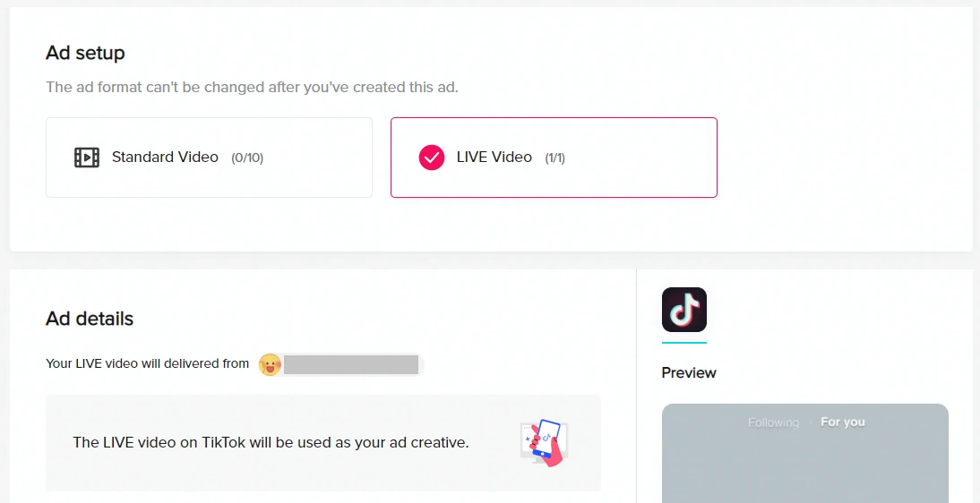The height and width of the screenshot is (503, 980).
Task: Click the (1/1) LIVE Video counter
Action: (x=555, y=158)
